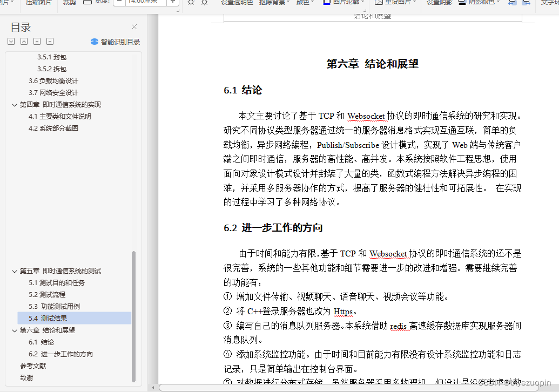This screenshot has width=559, height=392.
Task: Jump to 致谢 in outline
Action: 26,378
